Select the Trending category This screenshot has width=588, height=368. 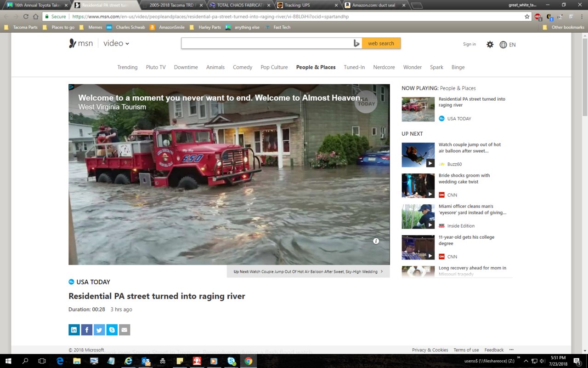point(127,67)
